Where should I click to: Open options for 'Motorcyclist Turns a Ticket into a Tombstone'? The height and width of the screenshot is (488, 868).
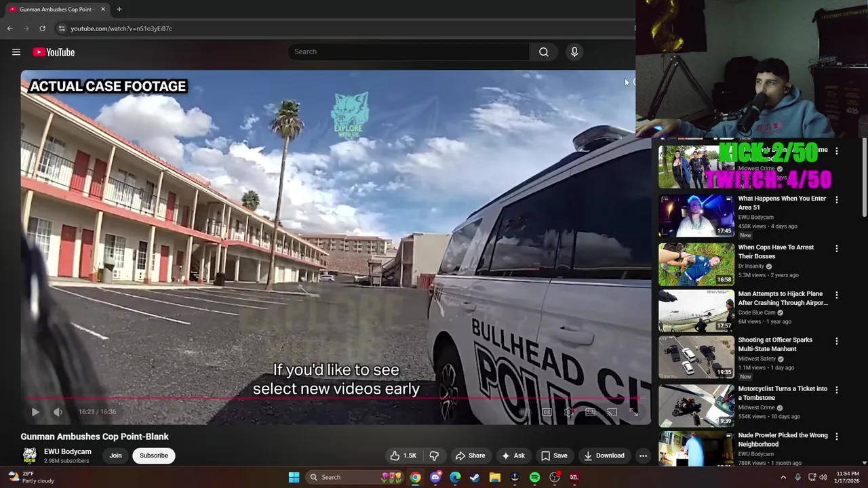coord(836,390)
